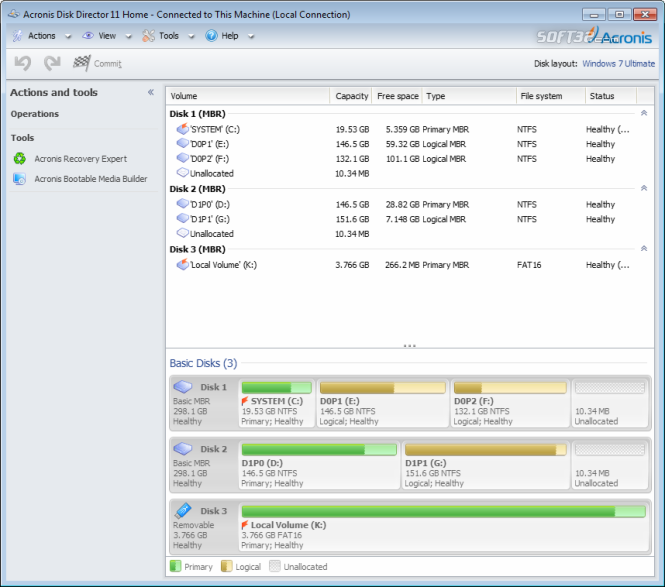Click the Local Volume (K:) icon in list
The image size is (665, 587).
(182, 264)
